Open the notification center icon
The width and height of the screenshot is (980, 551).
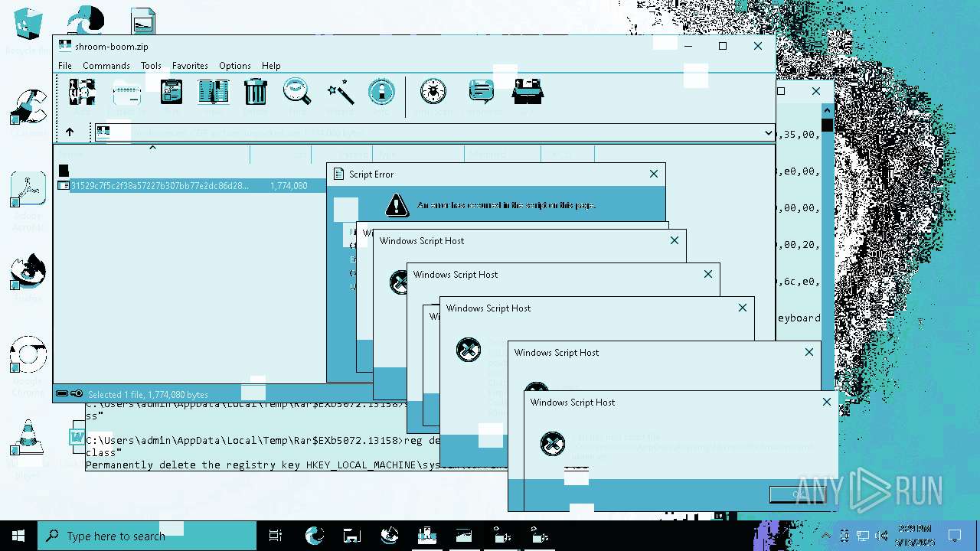click(x=955, y=536)
